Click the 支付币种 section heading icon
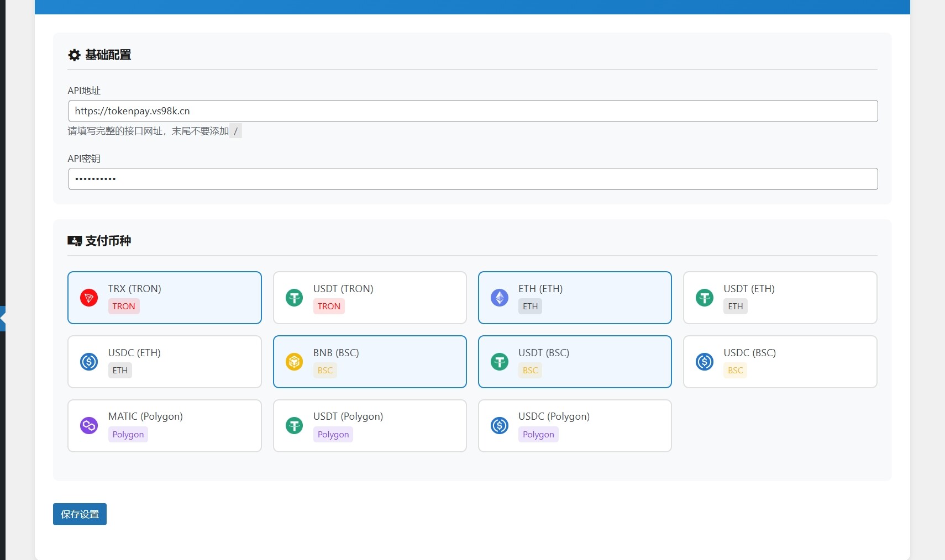Screen dimensions: 945x560 (74, 241)
